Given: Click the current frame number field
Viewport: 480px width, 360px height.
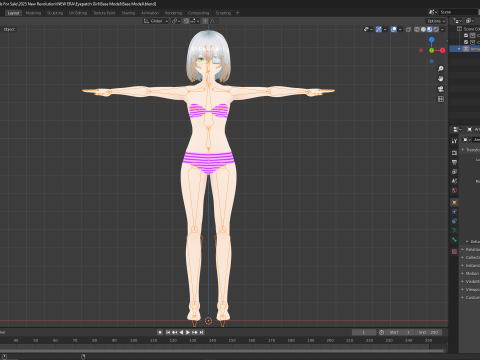Looking at the screenshot, I should [364, 332].
